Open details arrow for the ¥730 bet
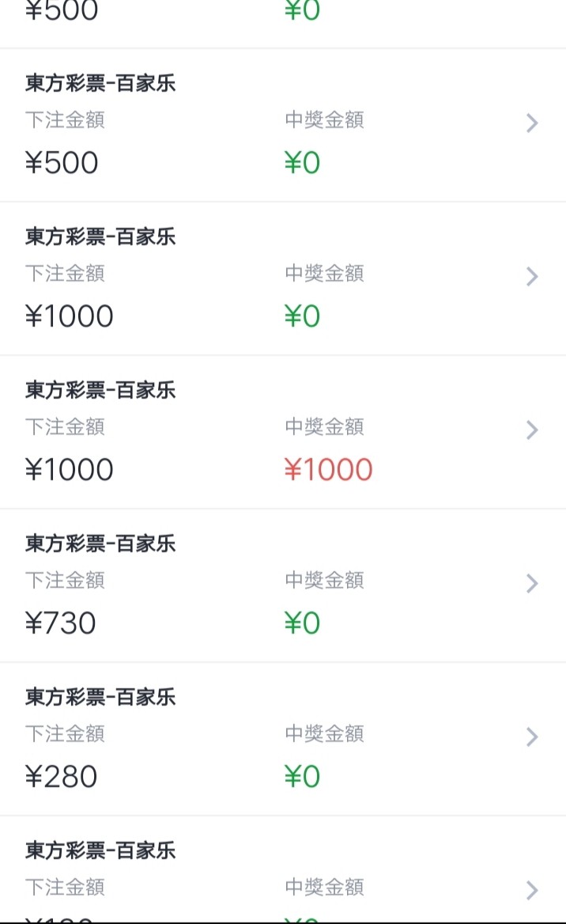The height and width of the screenshot is (924, 566). point(532,584)
